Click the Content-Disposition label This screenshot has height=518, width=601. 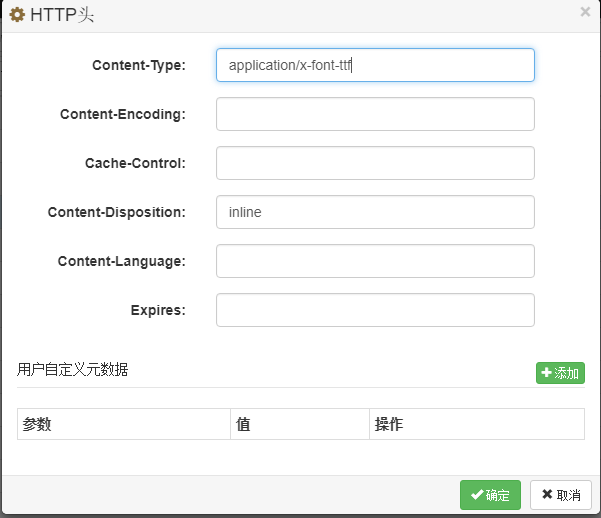coord(116,212)
